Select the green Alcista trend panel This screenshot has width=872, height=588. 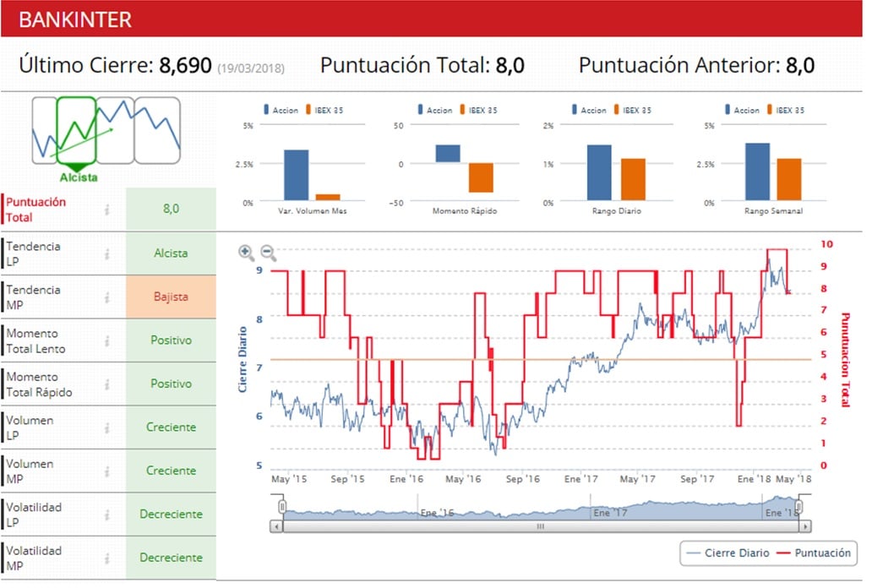click(x=77, y=131)
